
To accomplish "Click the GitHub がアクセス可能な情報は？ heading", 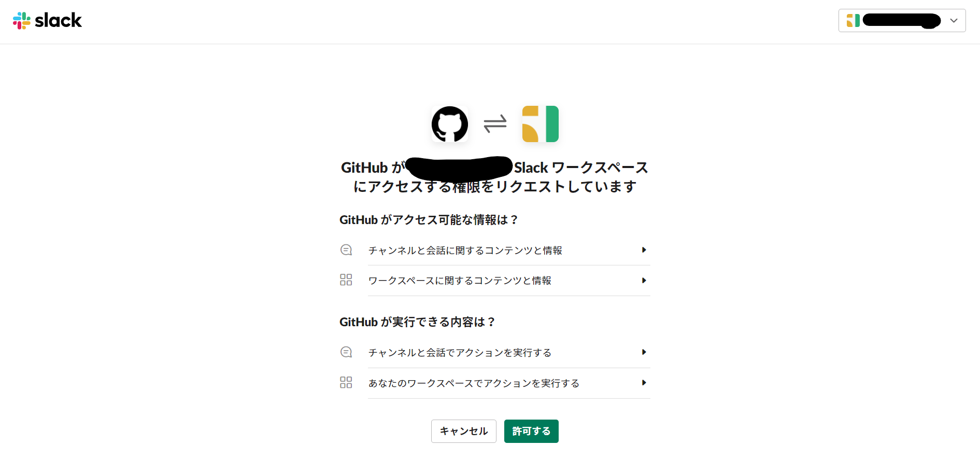I will (428, 219).
